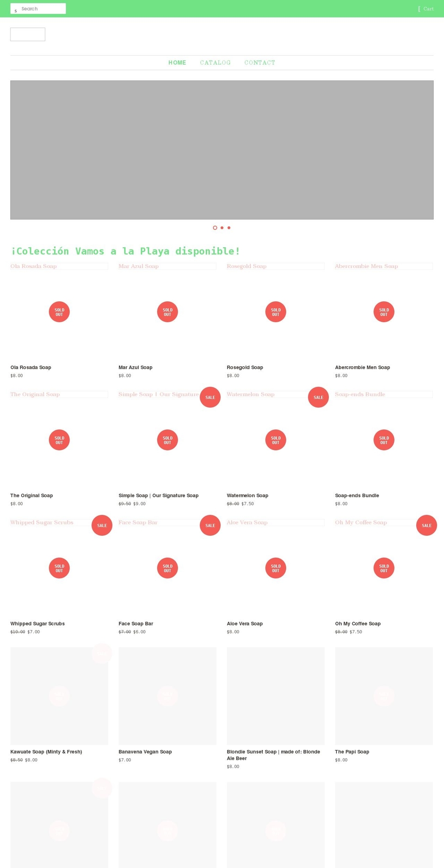Open the CATALOG menu item
The height and width of the screenshot is (868, 444).
[x=215, y=62]
